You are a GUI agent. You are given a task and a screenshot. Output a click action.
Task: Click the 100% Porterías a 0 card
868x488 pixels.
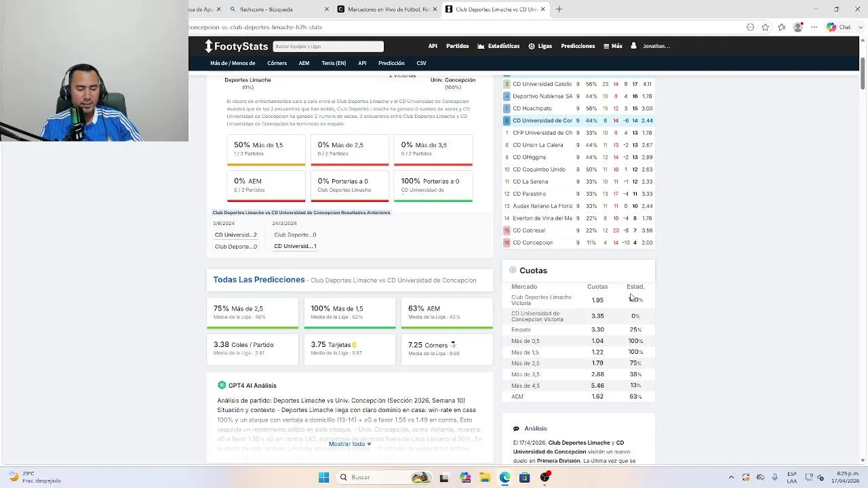pos(433,186)
